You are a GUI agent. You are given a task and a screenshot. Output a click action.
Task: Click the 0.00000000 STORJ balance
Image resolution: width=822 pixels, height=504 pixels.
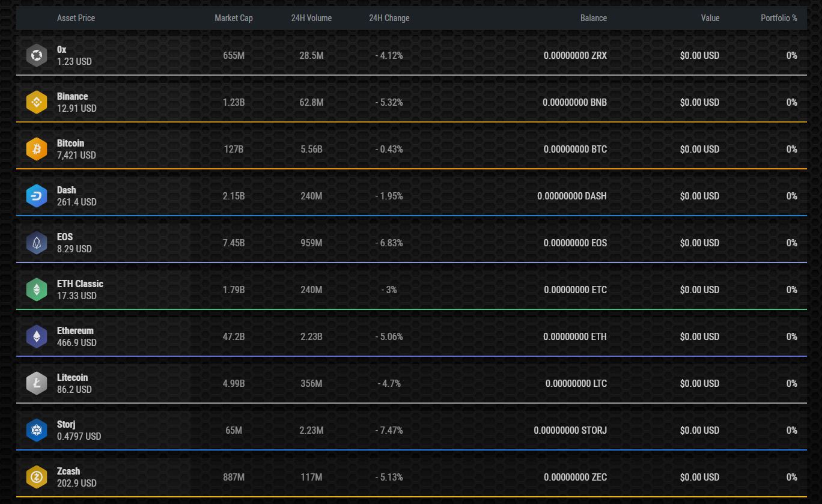[x=570, y=430]
